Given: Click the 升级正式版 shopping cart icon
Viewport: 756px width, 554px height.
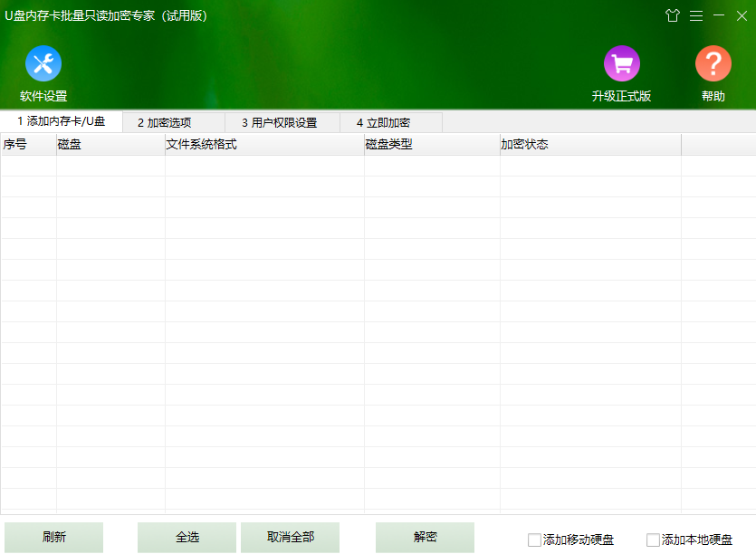Looking at the screenshot, I should [x=622, y=65].
